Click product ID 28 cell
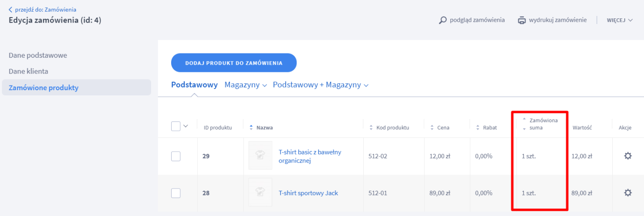Screen dimensions: 644x216 (206, 193)
